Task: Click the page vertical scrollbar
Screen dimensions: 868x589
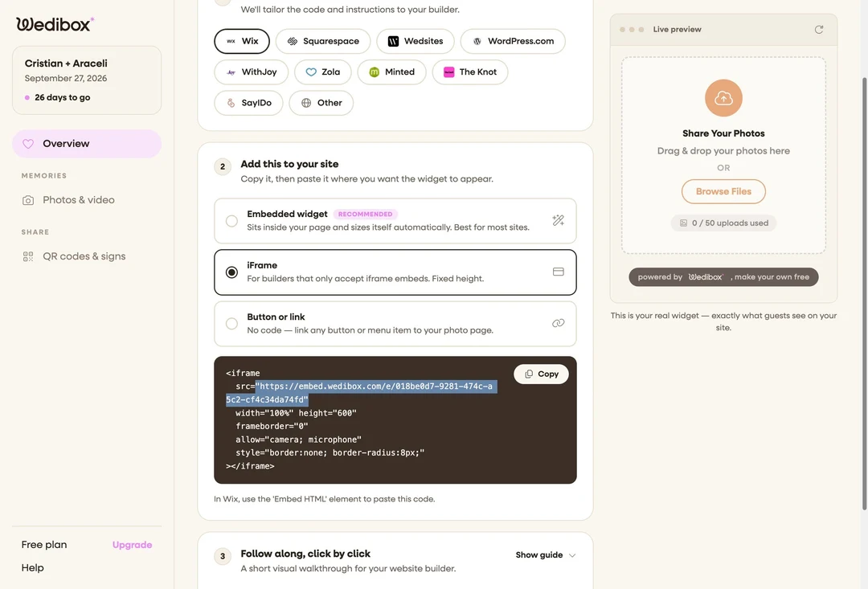Action: (x=863, y=293)
